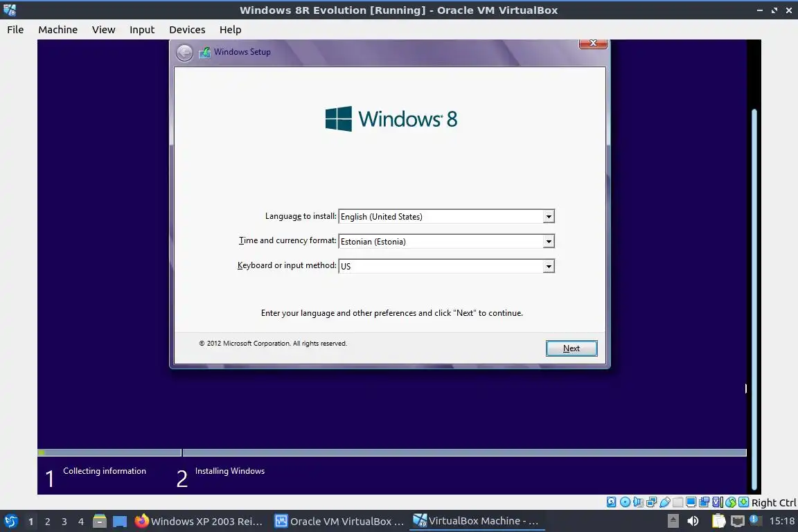Switch to workspace 1

[30, 522]
